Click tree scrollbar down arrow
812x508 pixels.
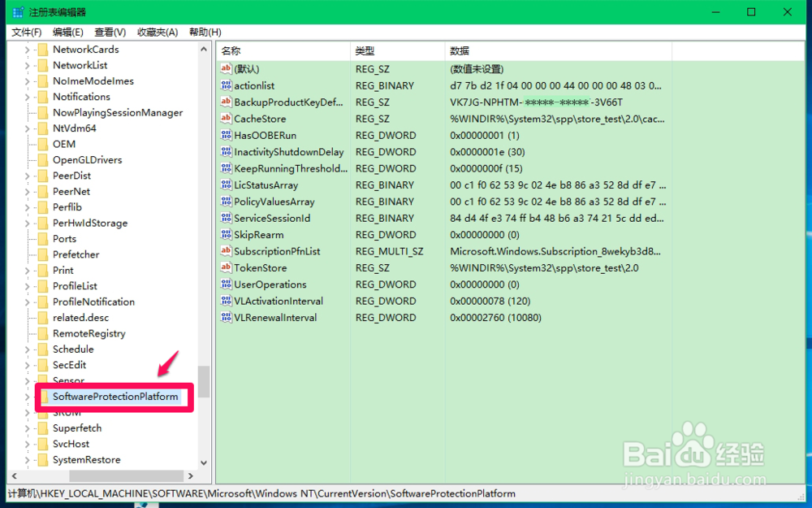pos(204,462)
